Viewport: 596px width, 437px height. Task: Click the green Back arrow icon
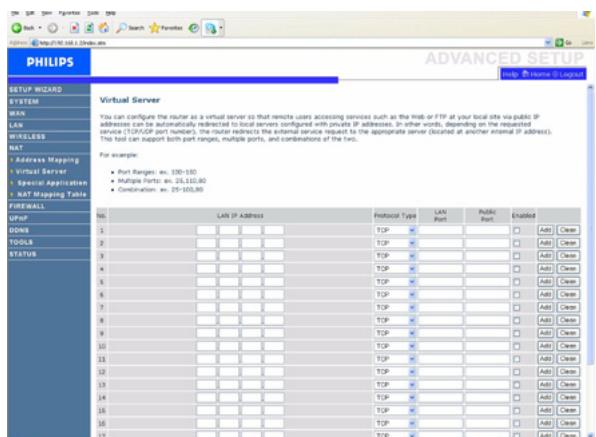point(17,28)
